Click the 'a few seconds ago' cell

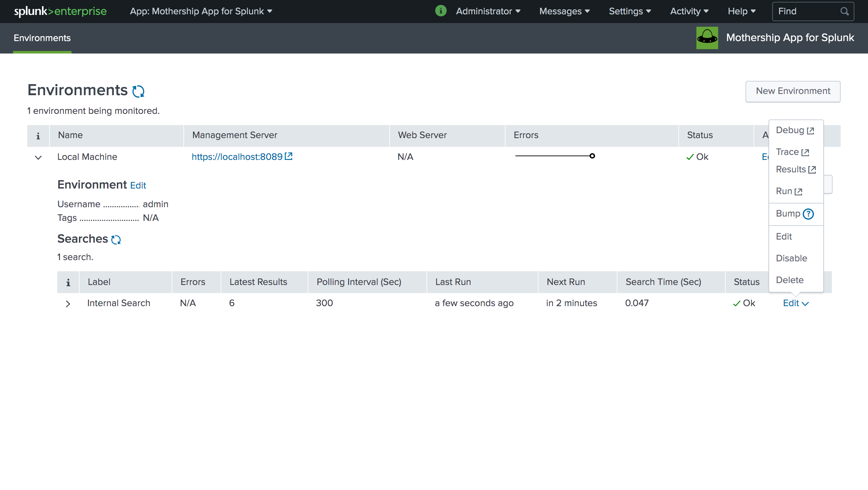point(474,303)
